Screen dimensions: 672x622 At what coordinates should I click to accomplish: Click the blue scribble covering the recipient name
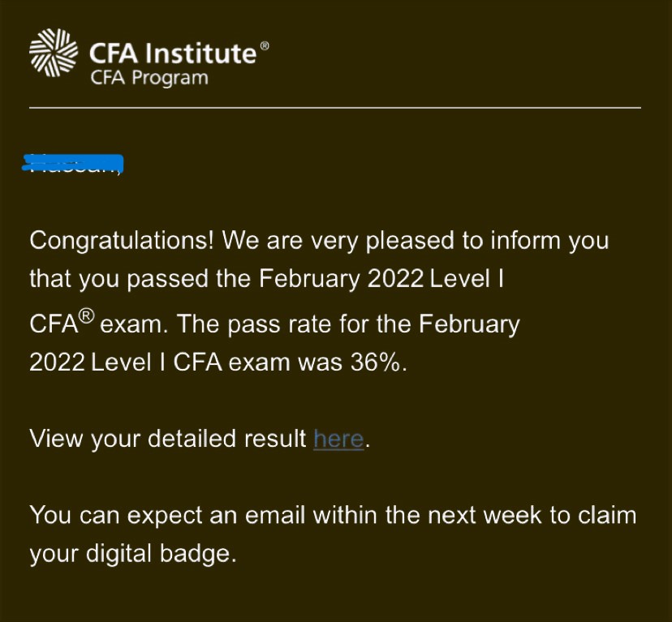(75, 162)
